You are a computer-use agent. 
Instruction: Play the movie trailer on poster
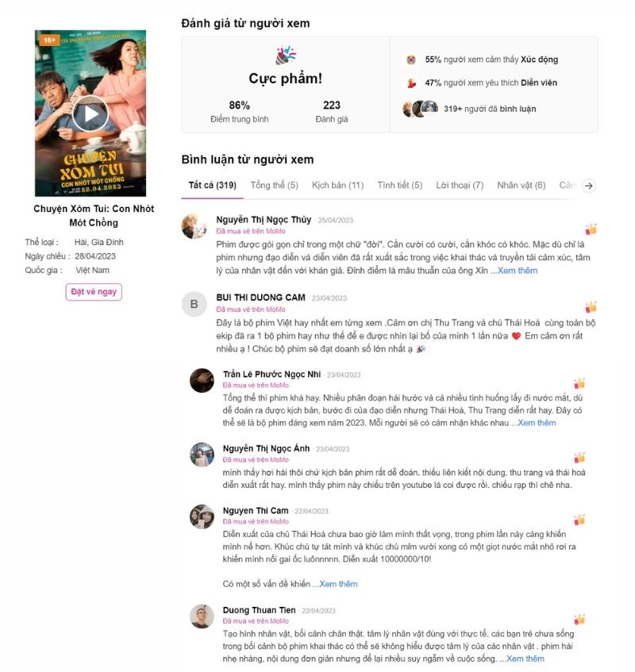90,114
